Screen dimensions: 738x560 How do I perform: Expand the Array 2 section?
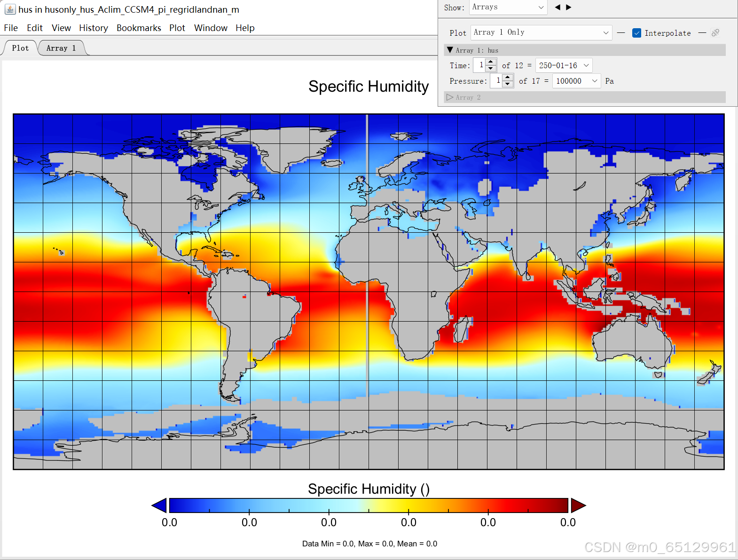point(450,97)
